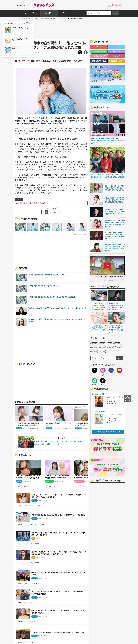This screenshot has height=644, width=138.
Task: Select the 海外ドラマ genre button
Action: pos(117,52)
